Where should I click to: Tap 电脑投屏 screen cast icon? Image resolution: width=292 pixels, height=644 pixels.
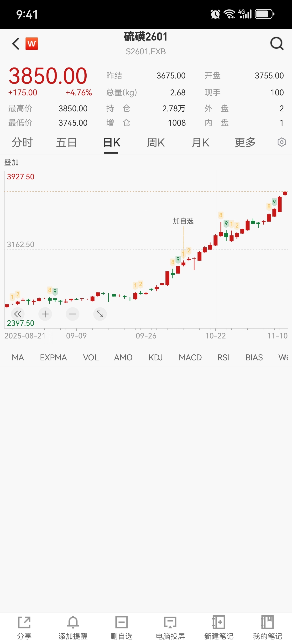point(170,623)
